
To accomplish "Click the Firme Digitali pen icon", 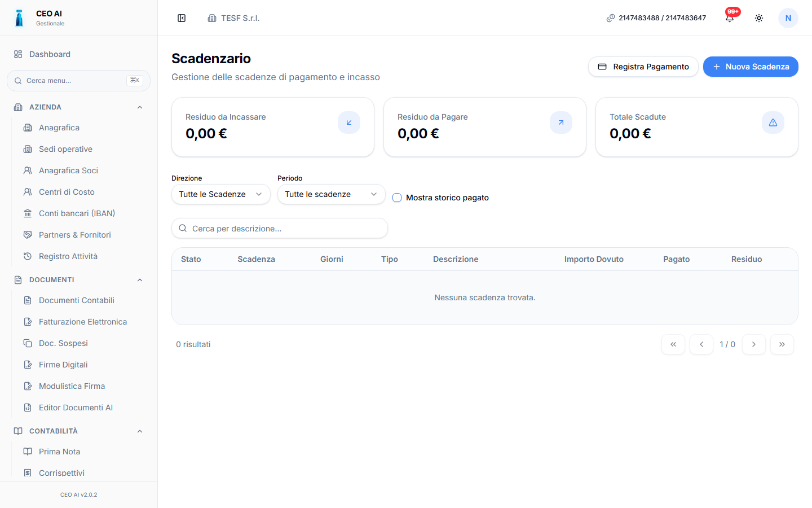I will coord(28,365).
